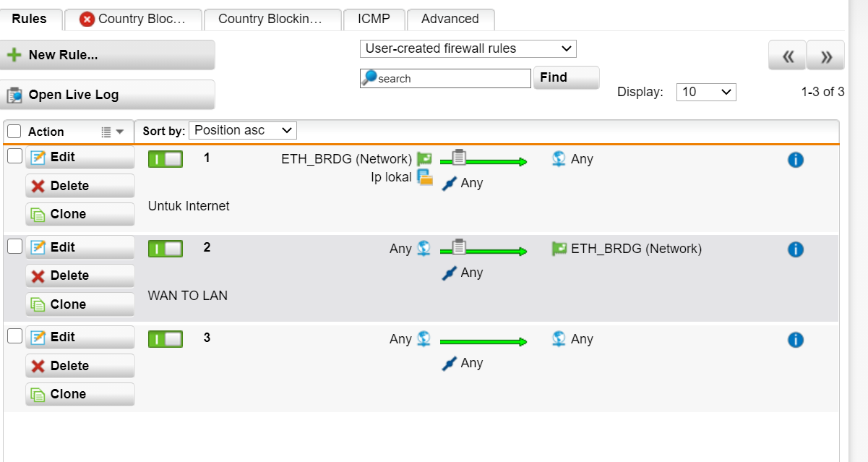The image size is (868, 462).
Task: Click the info icon for rule 1
Action: click(795, 160)
